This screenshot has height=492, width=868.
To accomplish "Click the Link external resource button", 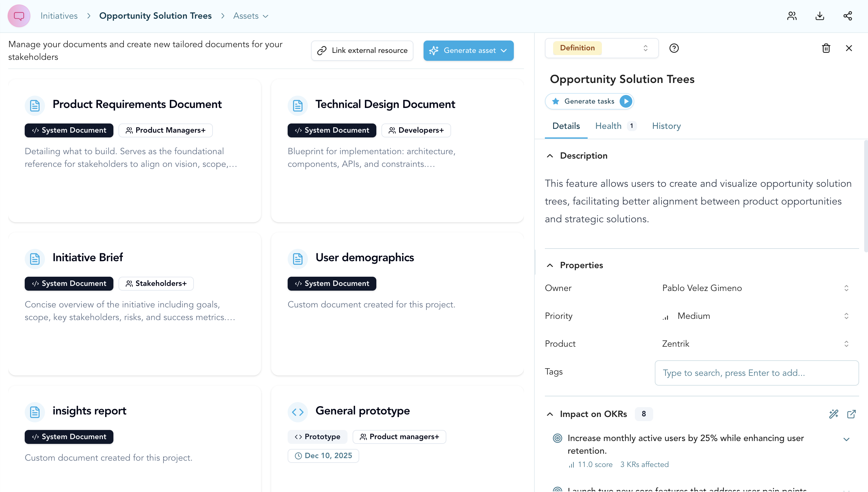I will (x=362, y=50).
